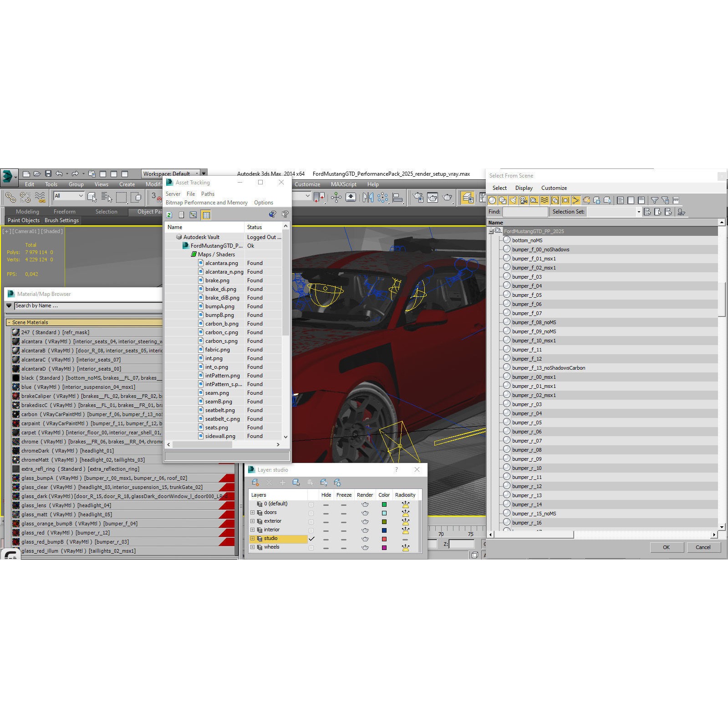The width and height of the screenshot is (728, 728).
Task: Click Display Geometry sphere icon in Select From Scene
Action: tap(492, 200)
